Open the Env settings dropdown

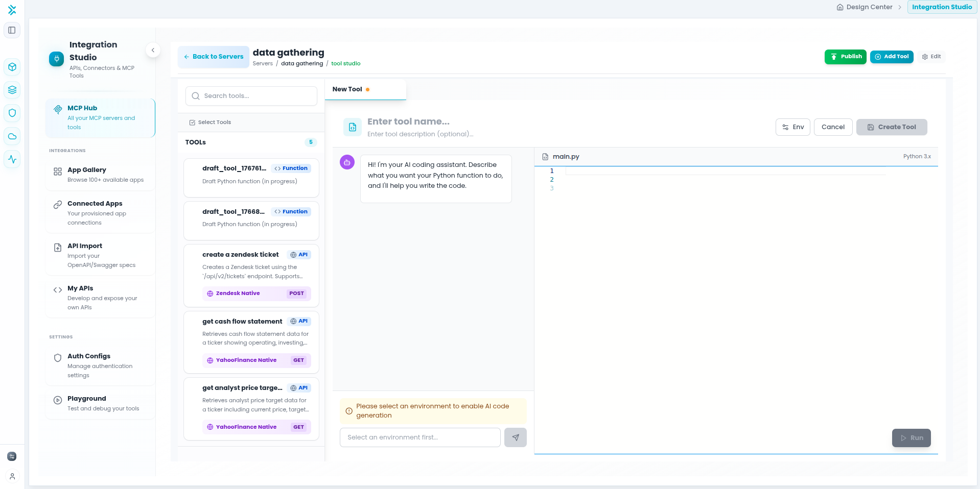[x=792, y=127]
